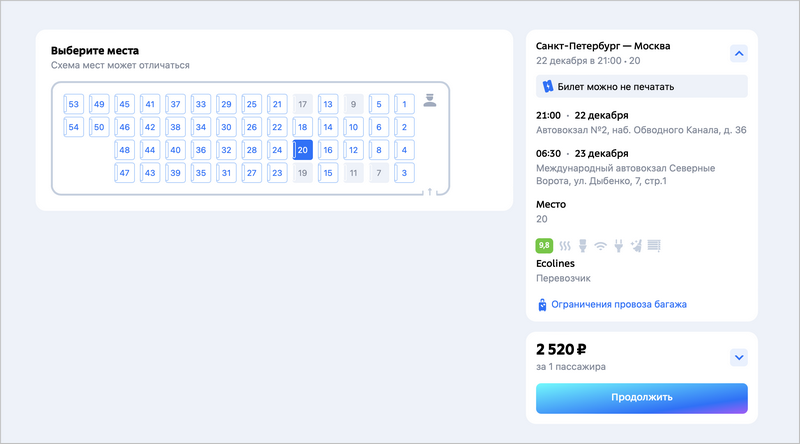Click the power socket amenity icon
The height and width of the screenshot is (444, 800).
tap(618, 246)
